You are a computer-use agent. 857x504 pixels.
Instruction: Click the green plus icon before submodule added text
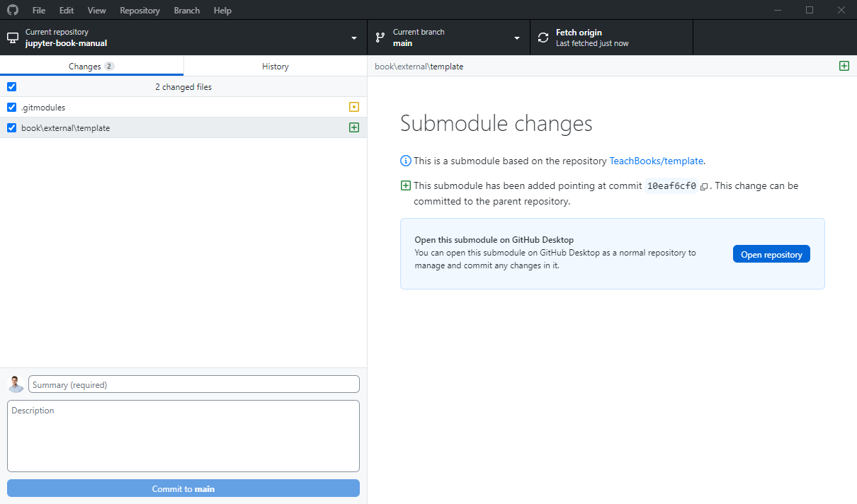click(x=406, y=185)
